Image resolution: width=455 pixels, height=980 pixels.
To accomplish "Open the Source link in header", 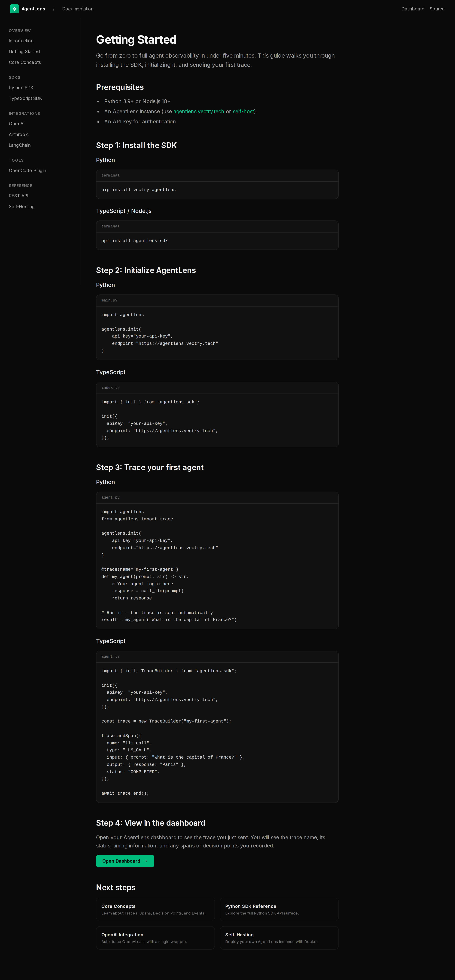I will coord(437,9).
